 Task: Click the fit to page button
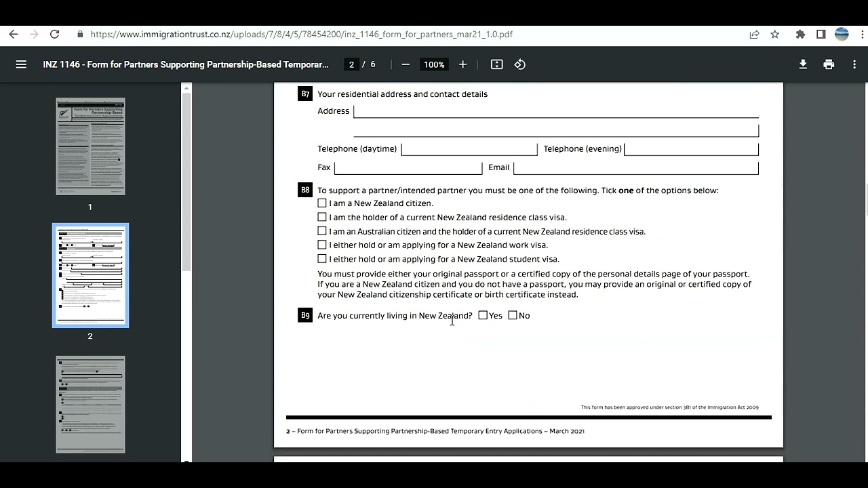[496, 64]
